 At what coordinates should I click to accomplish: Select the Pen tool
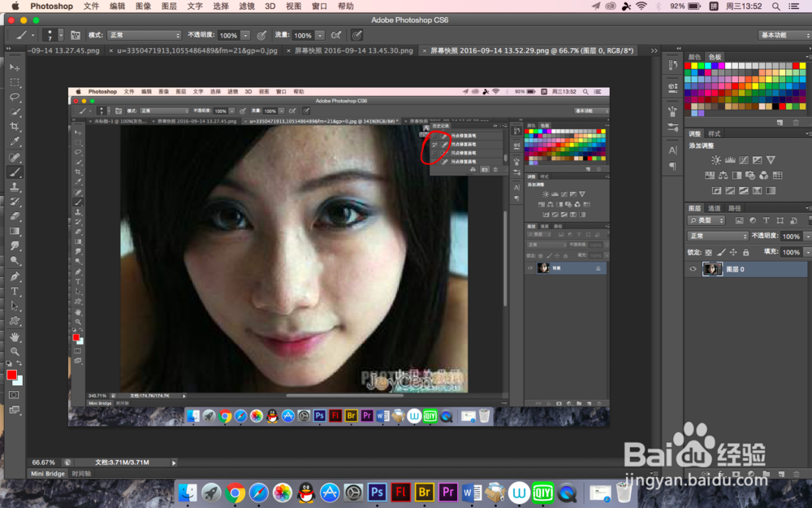pos(15,276)
